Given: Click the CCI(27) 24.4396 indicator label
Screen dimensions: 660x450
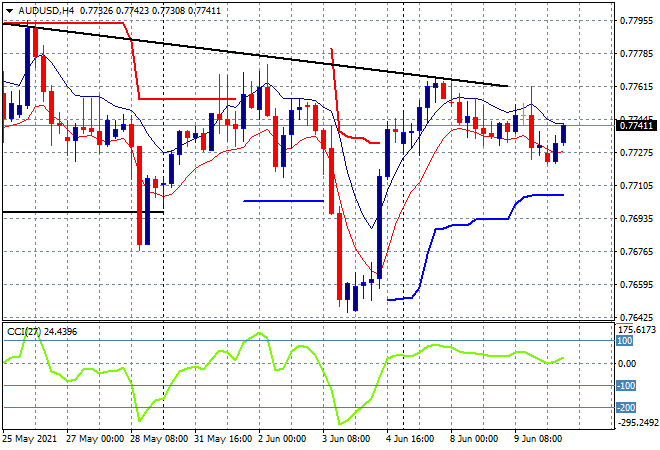Looking at the screenshot, I should coord(42,332).
